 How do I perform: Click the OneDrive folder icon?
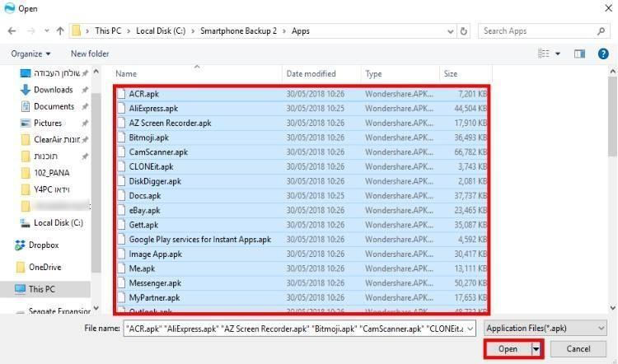tap(21, 268)
